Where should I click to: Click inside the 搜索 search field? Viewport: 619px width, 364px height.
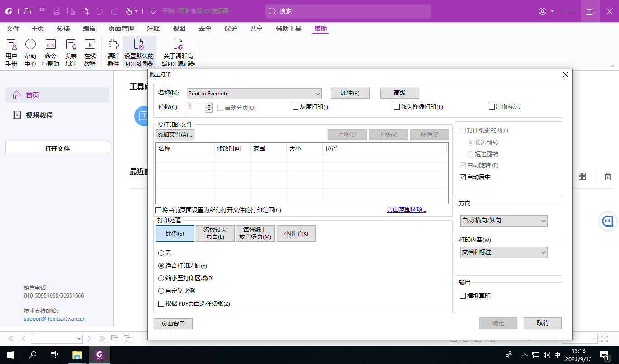click(348, 11)
